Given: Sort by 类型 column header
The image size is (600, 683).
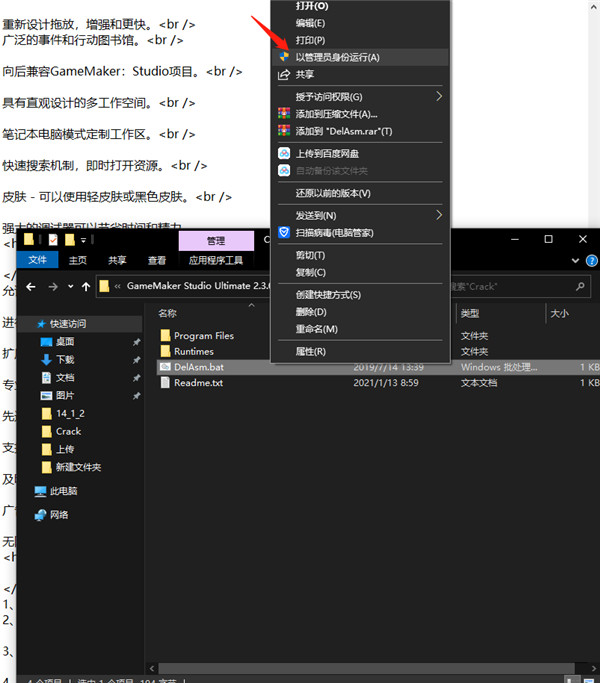Looking at the screenshot, I should (x=470, y=313).
